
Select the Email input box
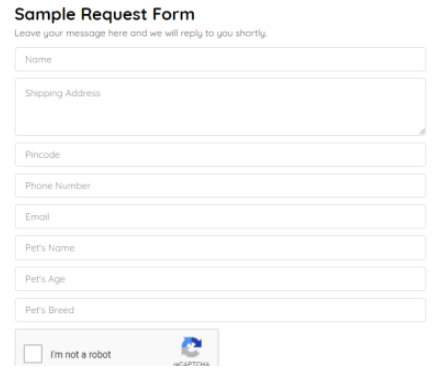(220, 217)
